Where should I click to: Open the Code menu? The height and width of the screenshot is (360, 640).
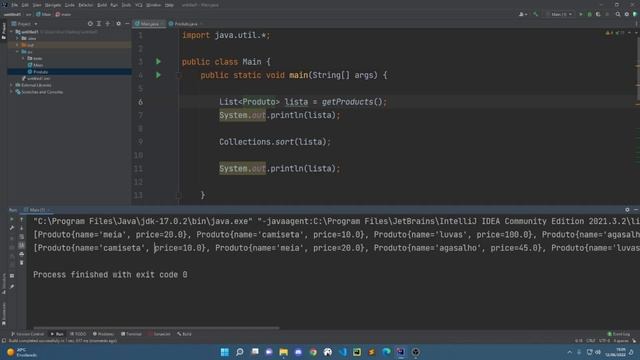tap(70, 5)
